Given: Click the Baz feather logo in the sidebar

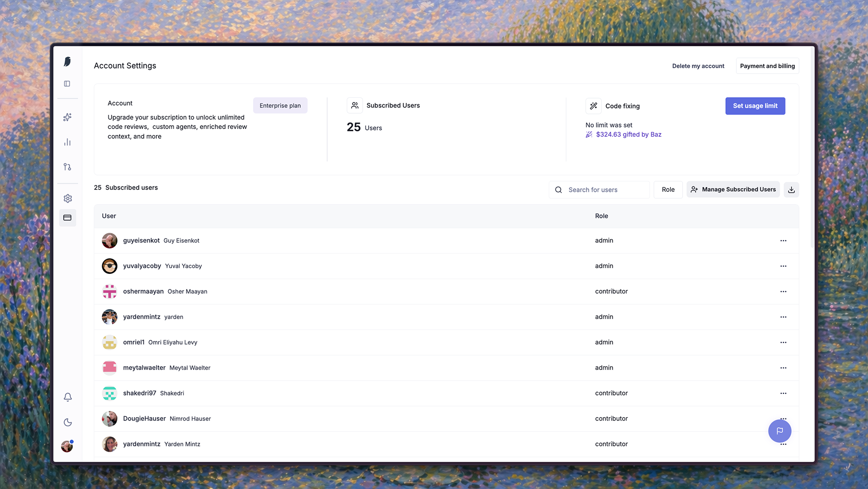Looking at the screenshot, I should point(67,62).
